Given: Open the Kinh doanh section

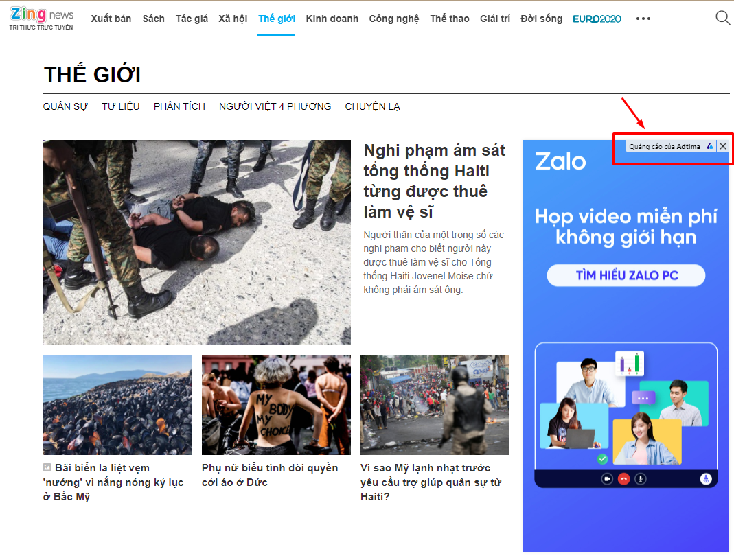Looking at the screenshot, I should (332, 19).
